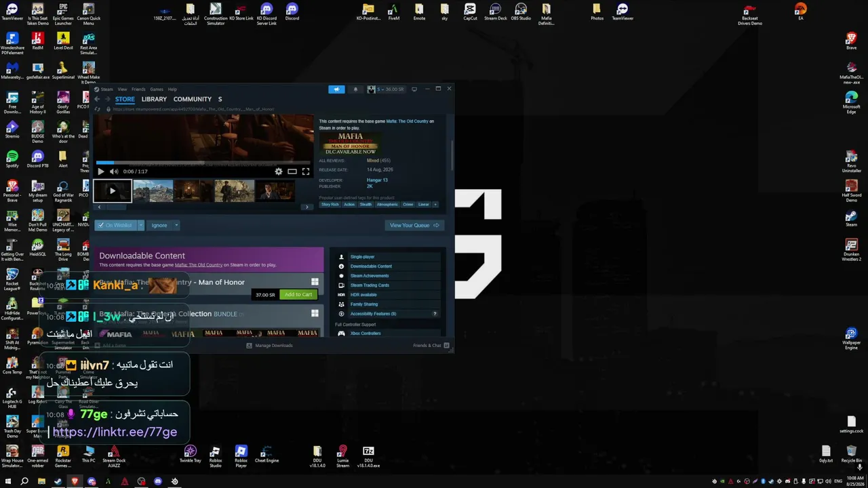This screenshot has width=868, height=488.
Task: Open Steam announcements megaphone button
Action: 336,89
